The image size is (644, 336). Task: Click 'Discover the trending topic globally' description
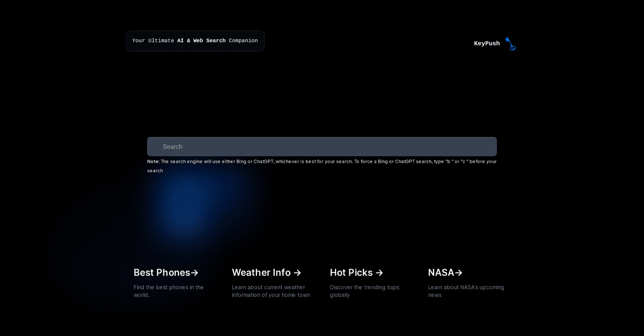365,291
